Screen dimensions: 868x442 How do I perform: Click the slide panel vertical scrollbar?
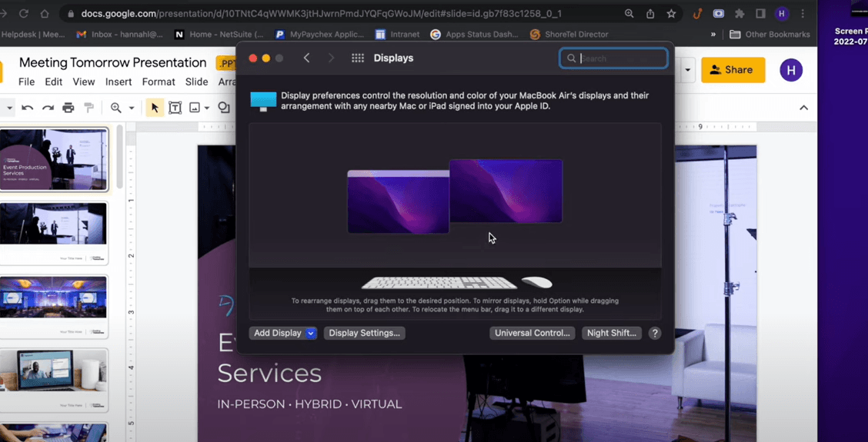(119, 157)
